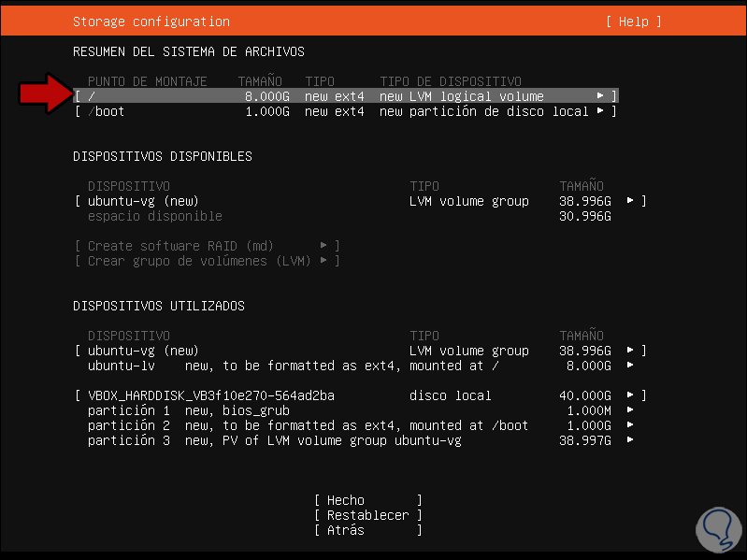The height and width of the screenshot is (560, 747).
Task: Open arrow for partición 3 LVM PV
Action: [630, 440]
